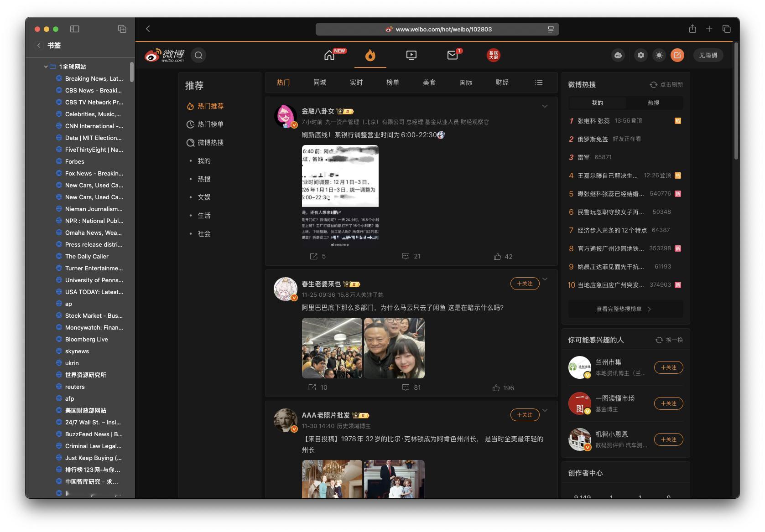Open the bank notice image thumbnail
The image size is (765, 532).
[340, 196]
